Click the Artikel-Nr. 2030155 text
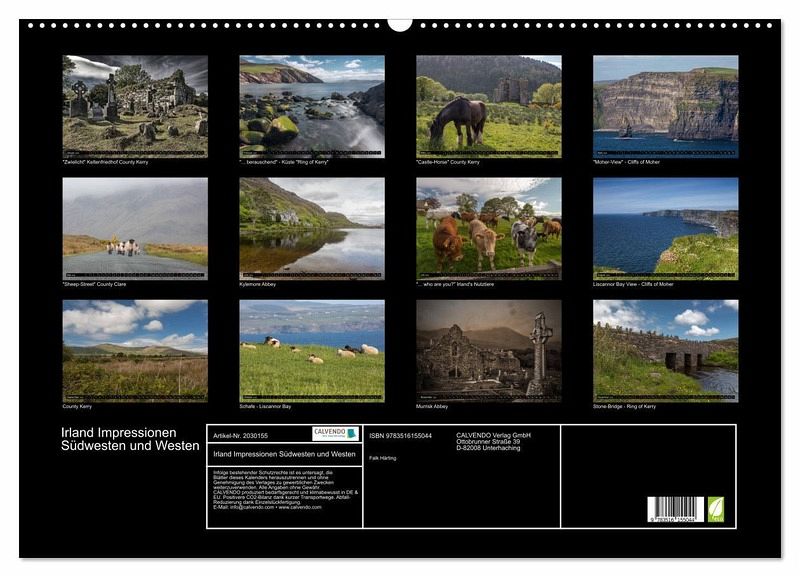The height and width of the screenshot is (577, 800). 241,436
